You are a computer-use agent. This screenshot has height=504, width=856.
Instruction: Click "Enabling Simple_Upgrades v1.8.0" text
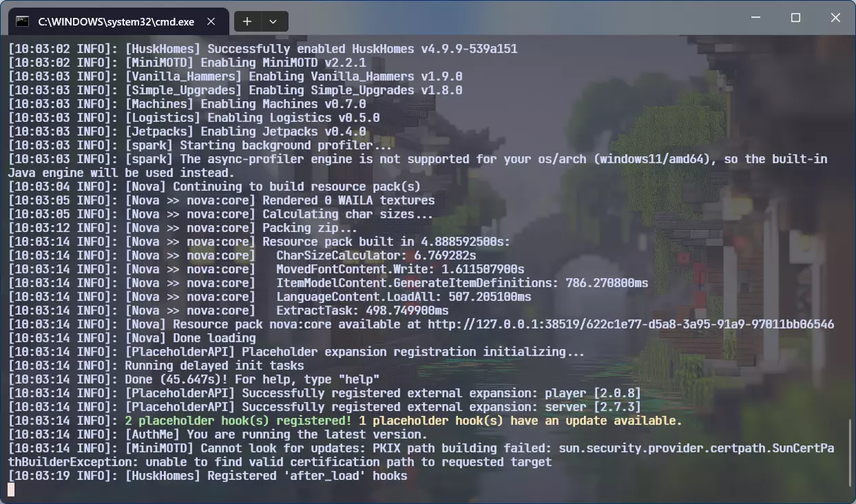355,90
